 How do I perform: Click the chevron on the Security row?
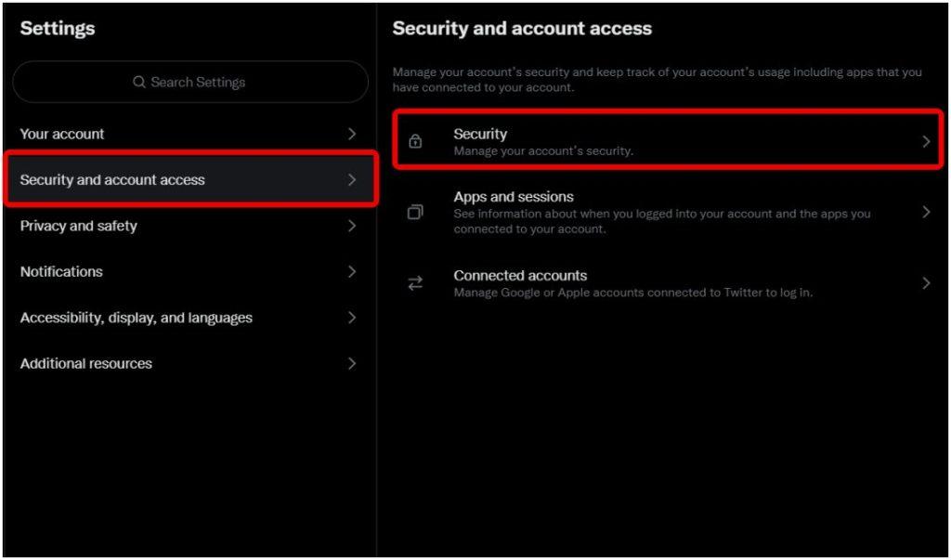point(926,142)
